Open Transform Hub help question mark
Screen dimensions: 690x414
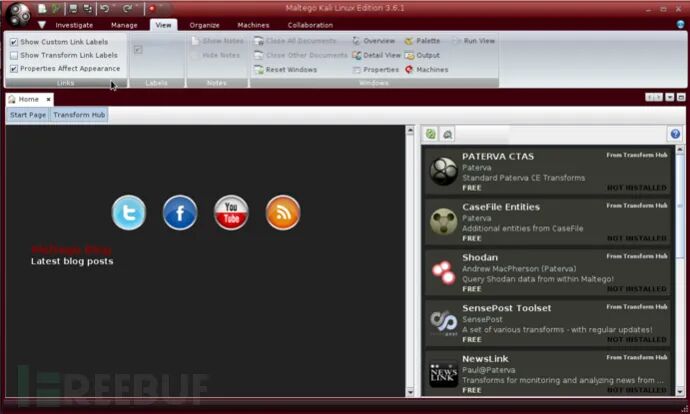coord(675,134)
